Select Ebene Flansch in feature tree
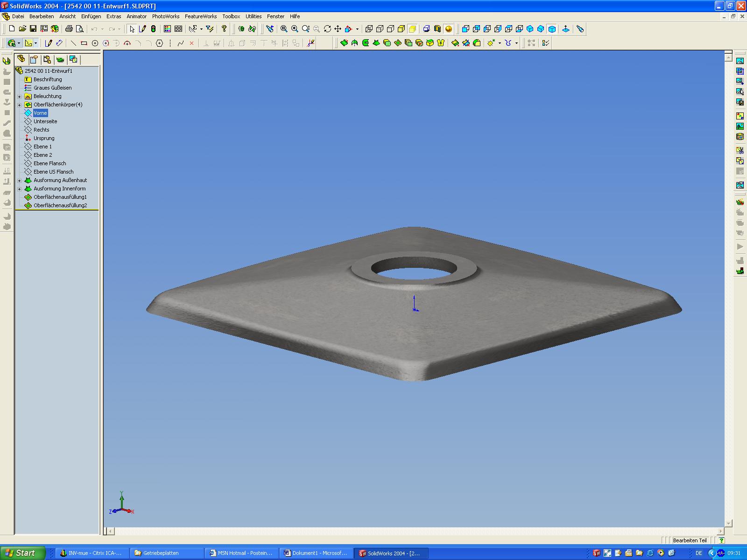The width and height of the screenshot is (747, 560). tap(49, 163)
